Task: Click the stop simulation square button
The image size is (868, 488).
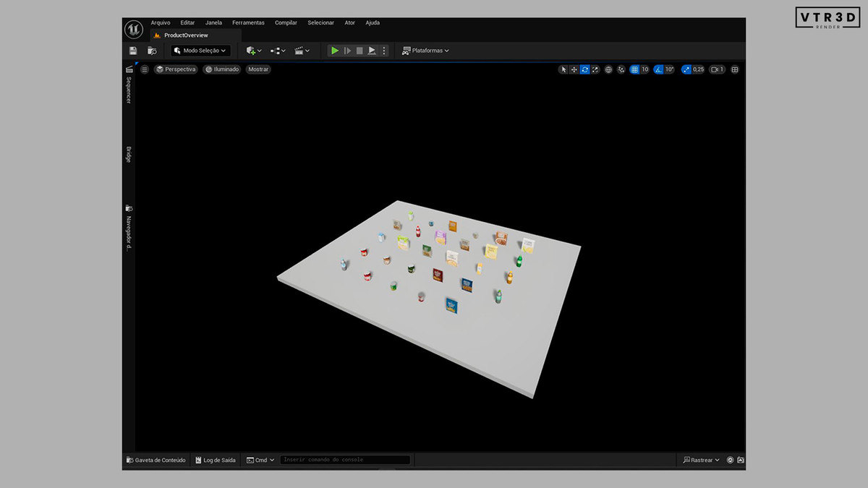Action: [x=359, y=51]
